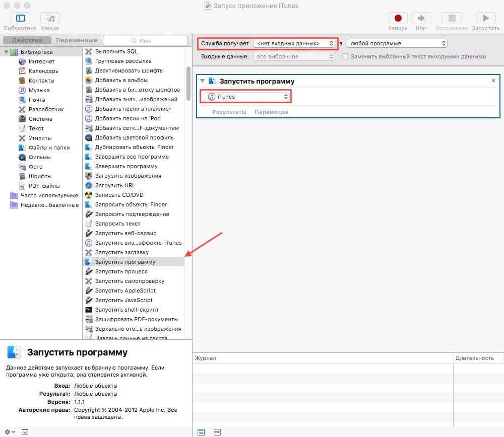Select Запустить AppleScript action
This screenshot has width=504, height=437.
pos(134,290)
